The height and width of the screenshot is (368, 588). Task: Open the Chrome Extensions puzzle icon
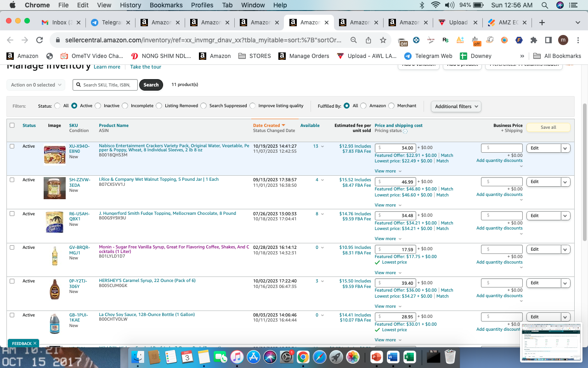[x=533, y=40]
